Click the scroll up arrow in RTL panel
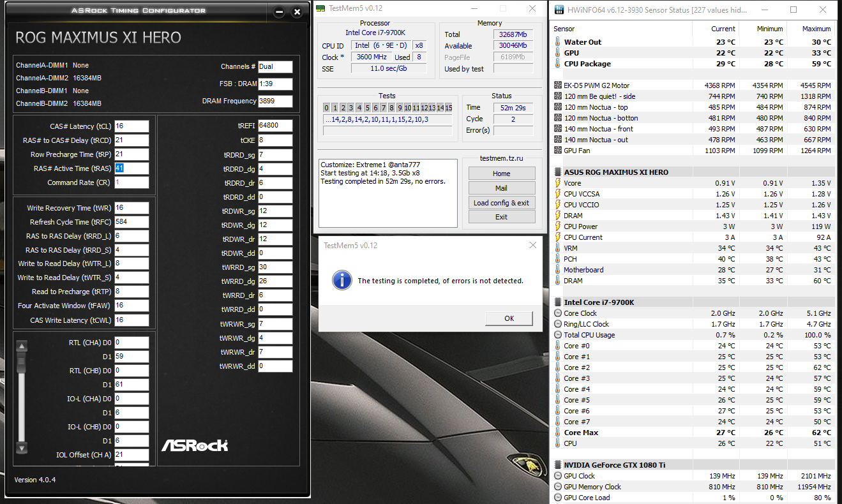This screenshot has width=842, height=504. 22,347
